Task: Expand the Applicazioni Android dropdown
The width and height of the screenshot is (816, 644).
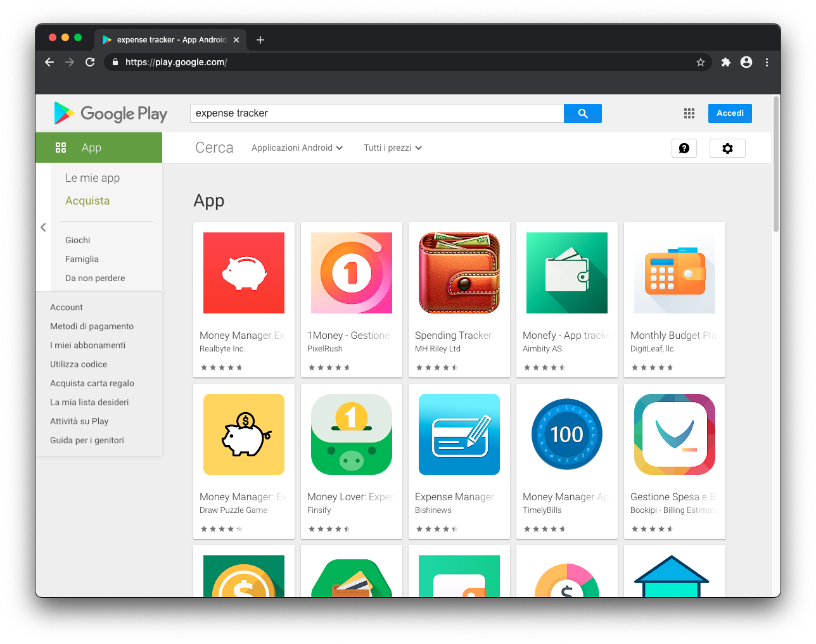Action: pos(296,148)
